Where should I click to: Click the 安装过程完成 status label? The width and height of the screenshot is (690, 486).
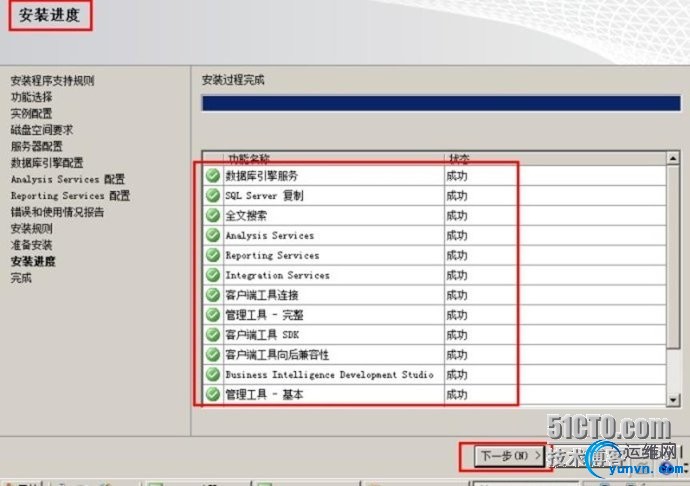[x=233, y=80]
